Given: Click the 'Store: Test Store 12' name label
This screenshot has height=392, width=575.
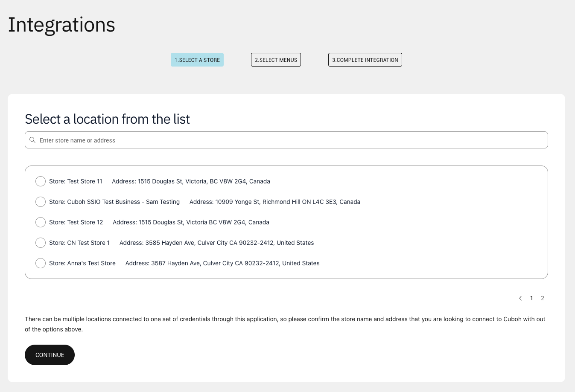Looking at the screenshot, I should [x=76, y=222].
